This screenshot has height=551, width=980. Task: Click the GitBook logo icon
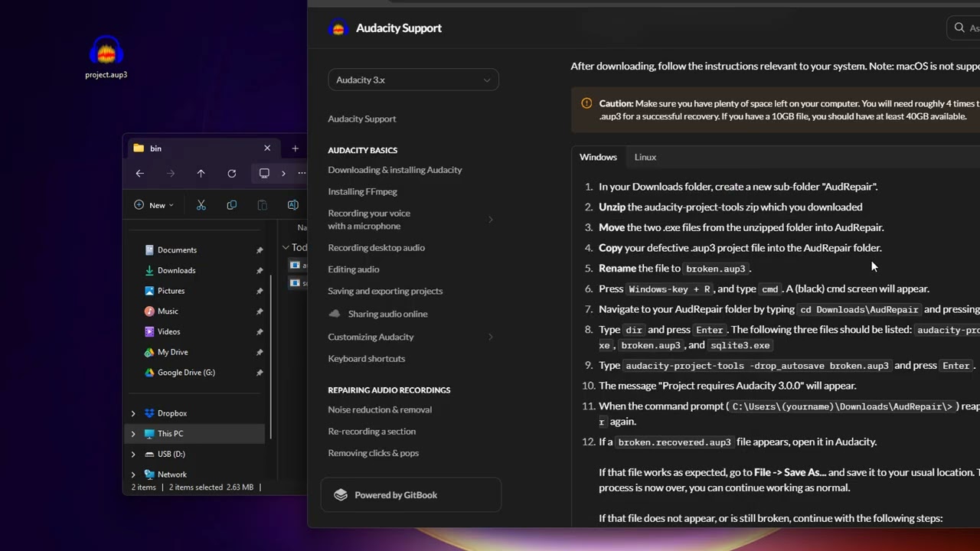pyautogui.click(x=341, y=495)
